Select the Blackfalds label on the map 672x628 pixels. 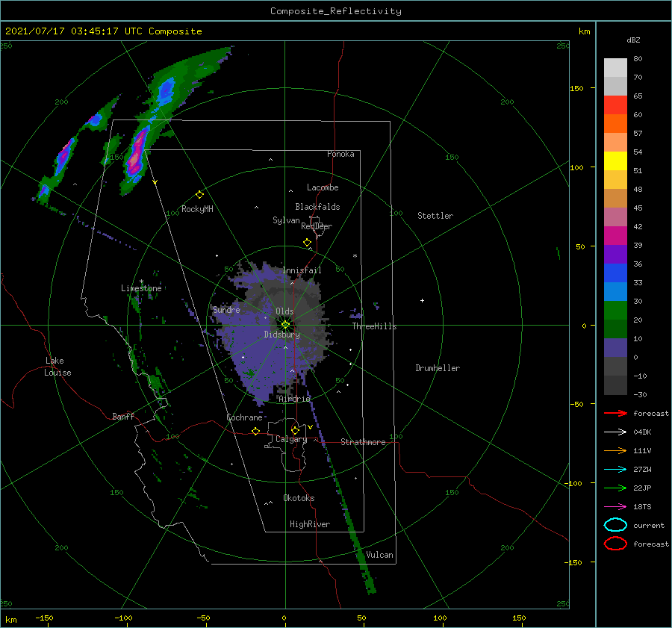(317, 207)
